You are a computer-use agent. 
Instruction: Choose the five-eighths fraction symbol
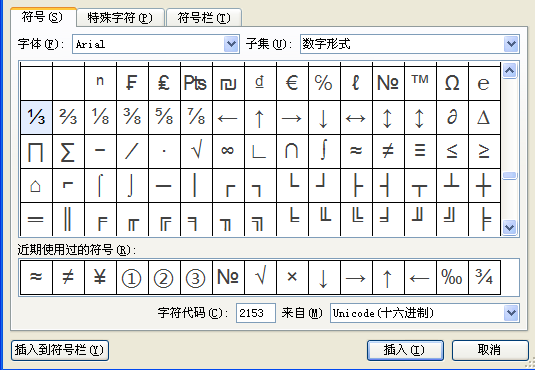coord(164,117)
